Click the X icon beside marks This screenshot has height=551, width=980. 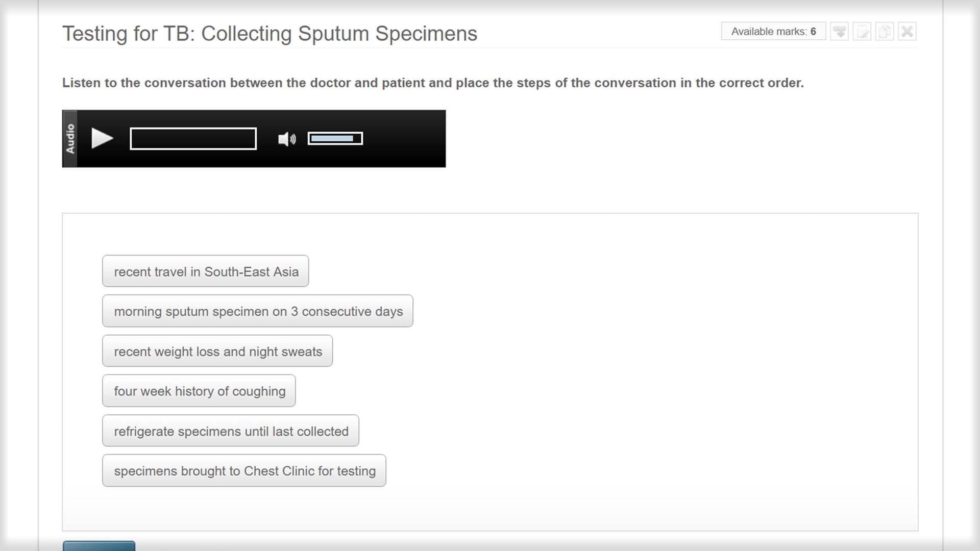click(907, 32)
